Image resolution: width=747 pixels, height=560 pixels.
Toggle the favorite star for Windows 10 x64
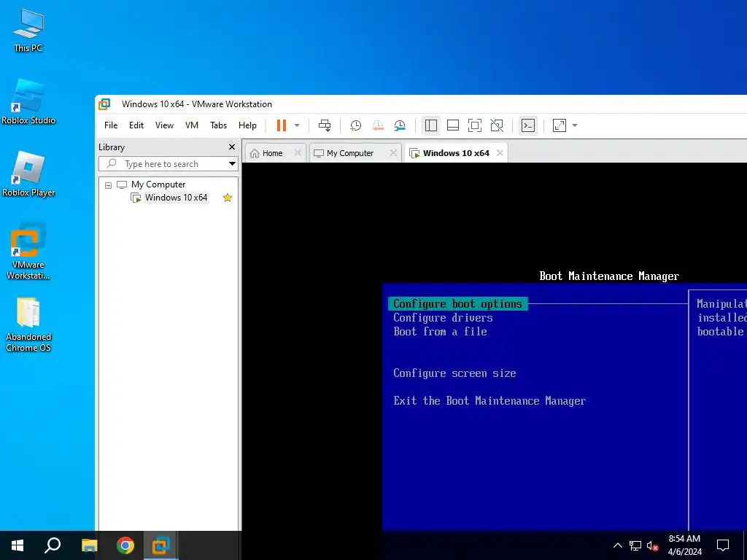click(228, 198)
